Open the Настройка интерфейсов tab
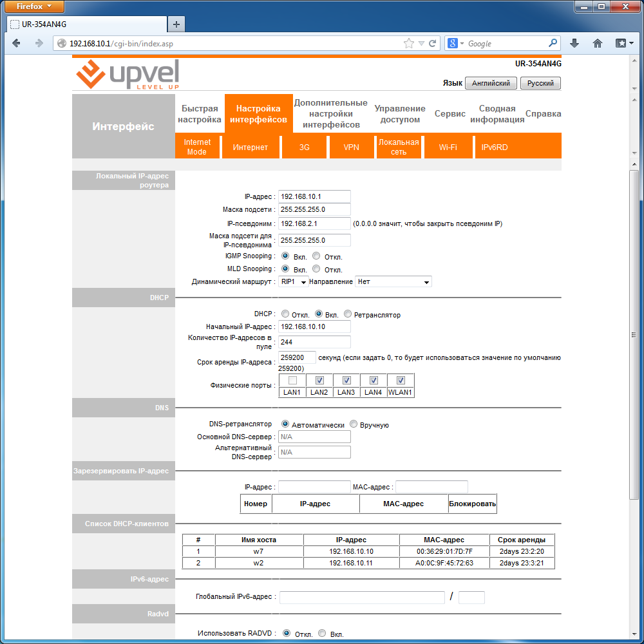The image size is (644, 644). click(258, 114)
